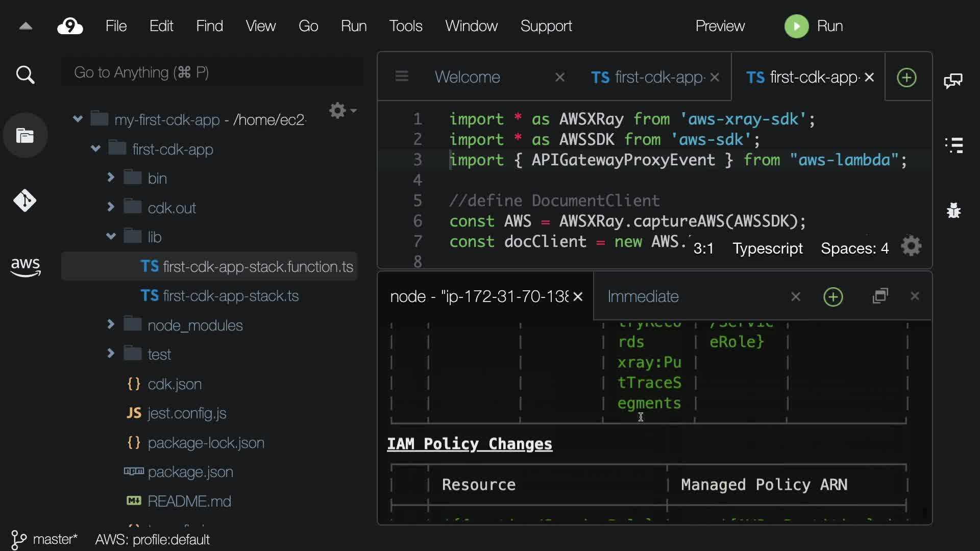Click the green Run button
Viewport: 980px width, 551px height.
814,26
